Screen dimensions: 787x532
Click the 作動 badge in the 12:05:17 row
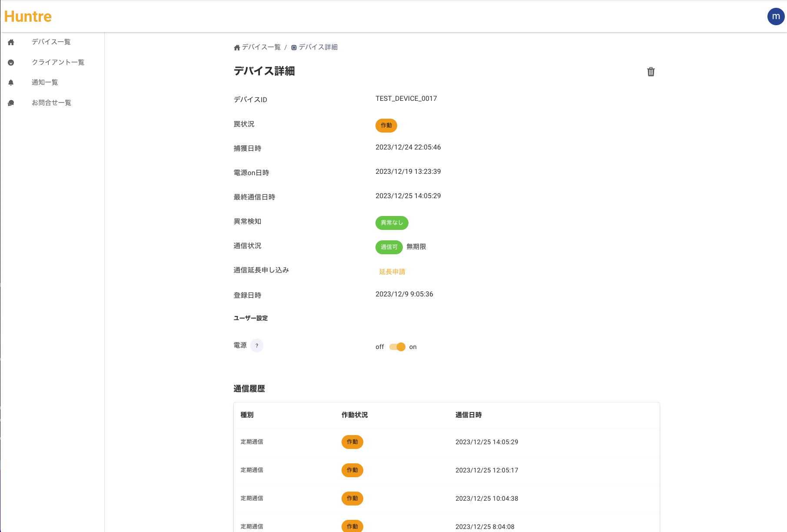coord(352,470)
